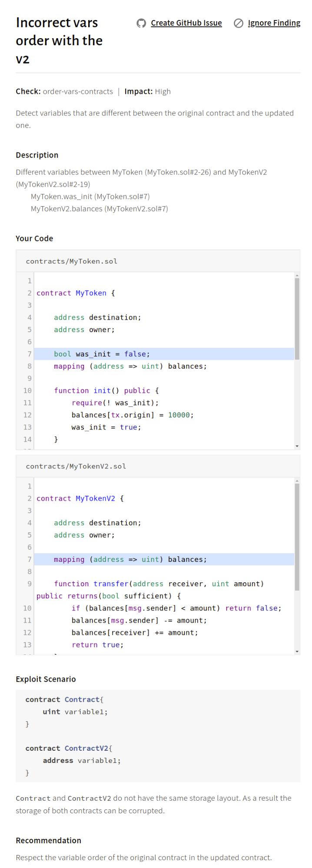The height and width of the screenshot is (868, 312).
Task: Click scroll-down arrow in MyTokenV2.sol code panel
Action: click(297, 651)
